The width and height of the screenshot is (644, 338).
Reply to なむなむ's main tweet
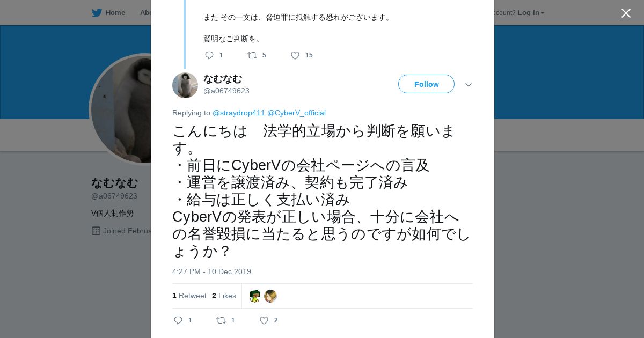(x=178, y=320)
